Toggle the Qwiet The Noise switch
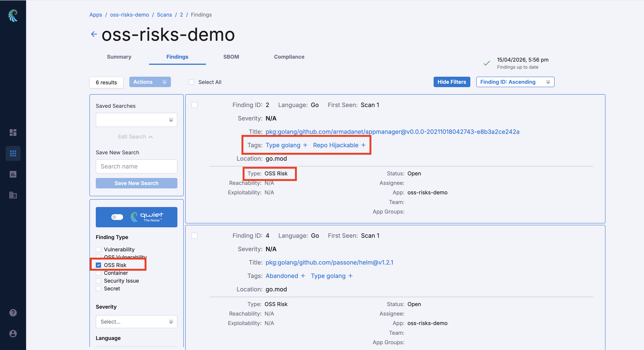This screenshot has height=350, width=644. (x=117, y=217)
